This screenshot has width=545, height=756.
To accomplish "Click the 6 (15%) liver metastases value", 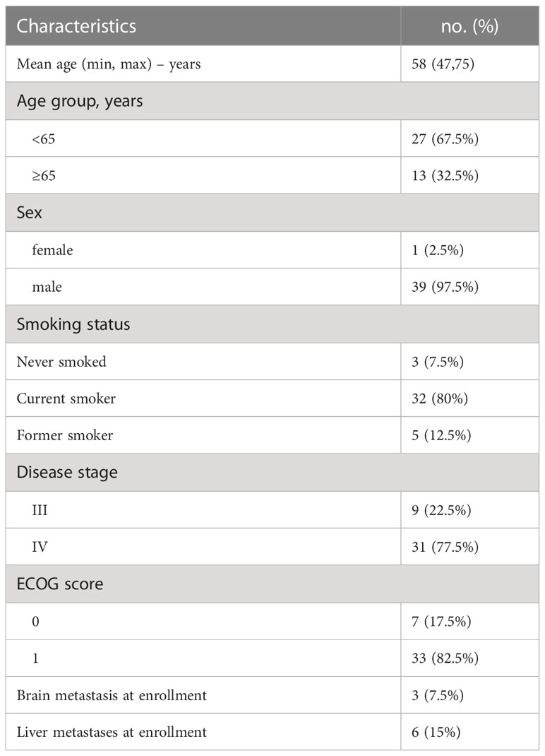I will (x=436, y=733).
